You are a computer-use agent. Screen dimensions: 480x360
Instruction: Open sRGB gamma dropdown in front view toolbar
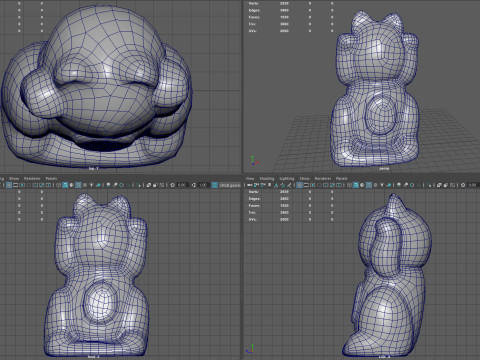tap(230, 185)
